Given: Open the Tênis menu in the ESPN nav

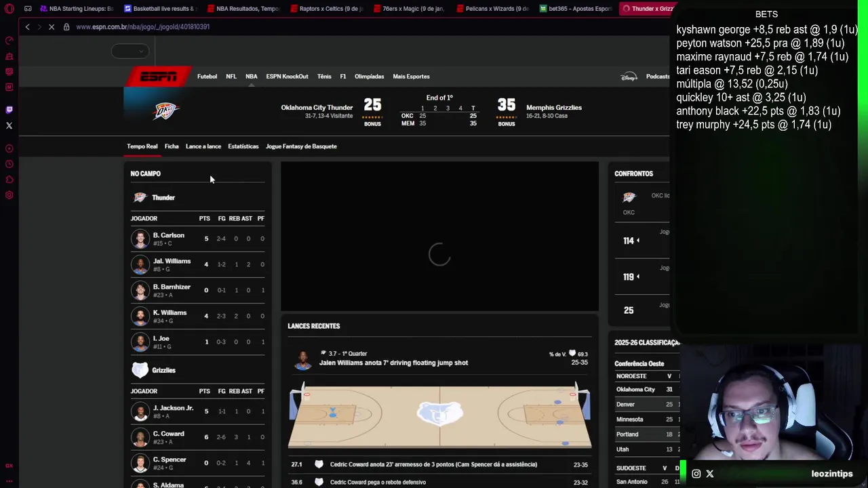Looking at the screenshot, I should click(x=324, y=77).
